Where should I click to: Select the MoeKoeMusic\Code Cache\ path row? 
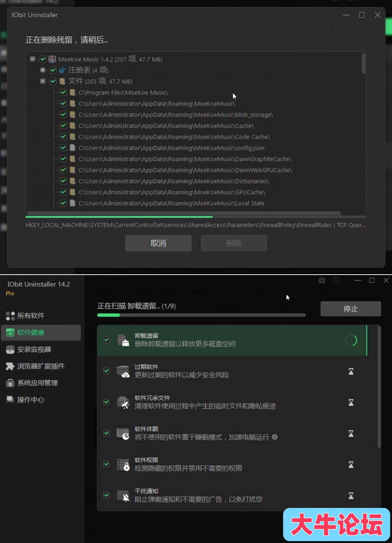[x=174, y=137]
